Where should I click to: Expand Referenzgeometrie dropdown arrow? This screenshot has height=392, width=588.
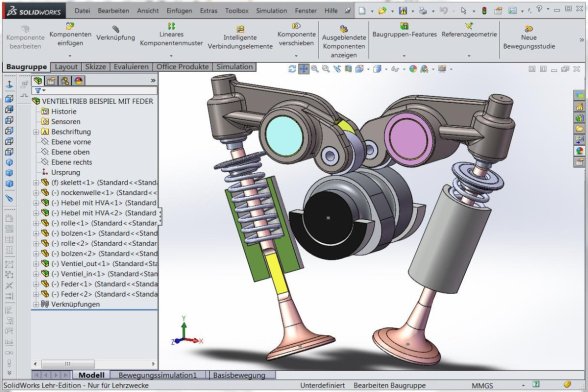click(x=469, y=56)
